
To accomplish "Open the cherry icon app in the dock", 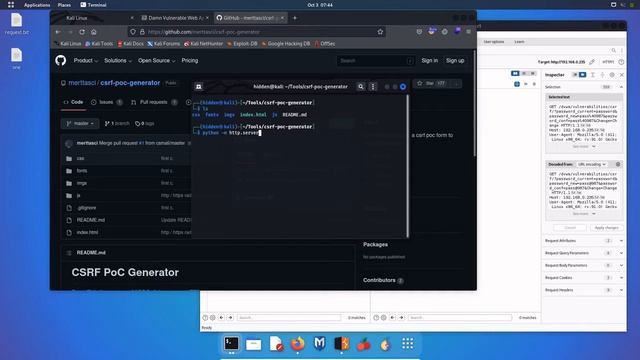I will (x=364, y=345).
